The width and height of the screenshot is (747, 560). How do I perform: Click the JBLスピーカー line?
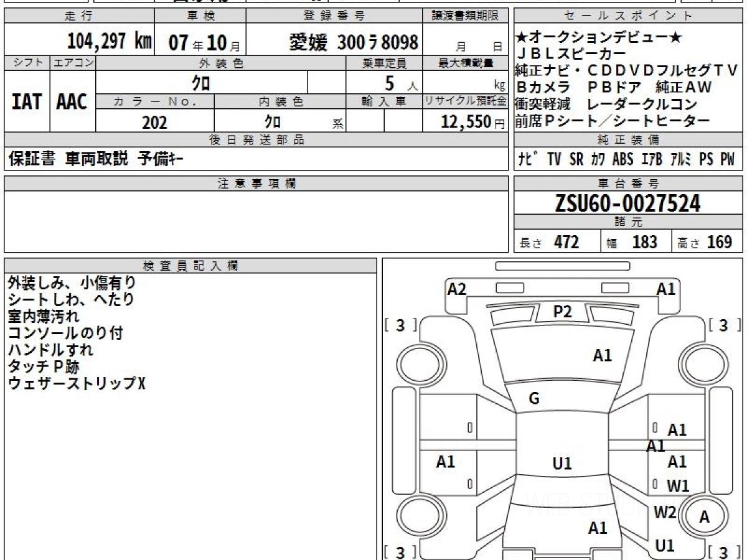[571, 54]
